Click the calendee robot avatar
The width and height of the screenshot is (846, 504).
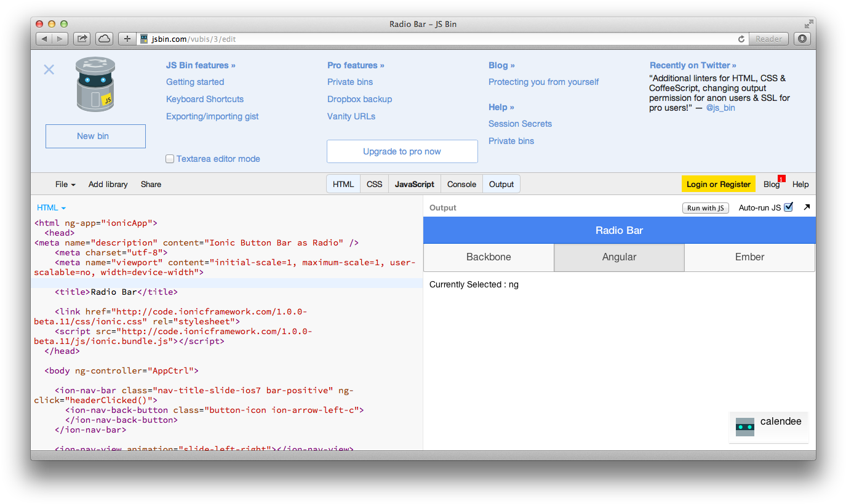(x=744, y=426)
